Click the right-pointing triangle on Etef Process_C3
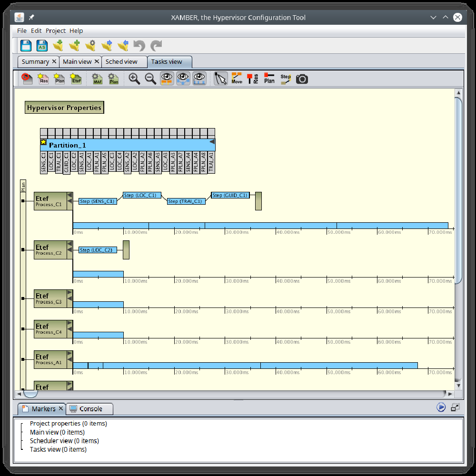 [x=69, y=293]
